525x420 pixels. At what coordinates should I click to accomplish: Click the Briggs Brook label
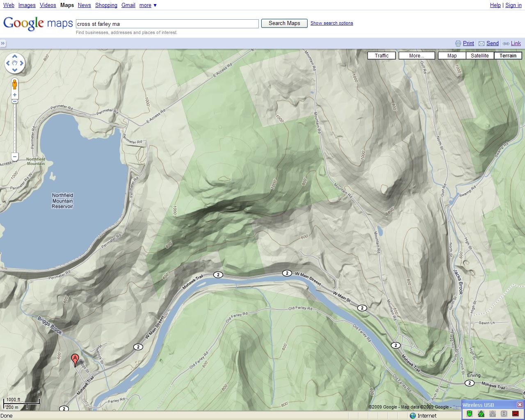[49, 325]
